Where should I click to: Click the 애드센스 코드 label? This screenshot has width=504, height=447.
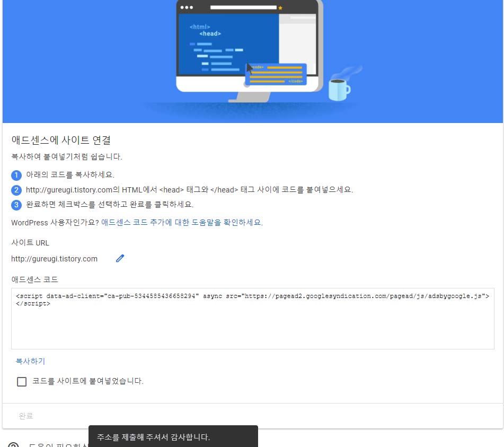coord(35,279)
